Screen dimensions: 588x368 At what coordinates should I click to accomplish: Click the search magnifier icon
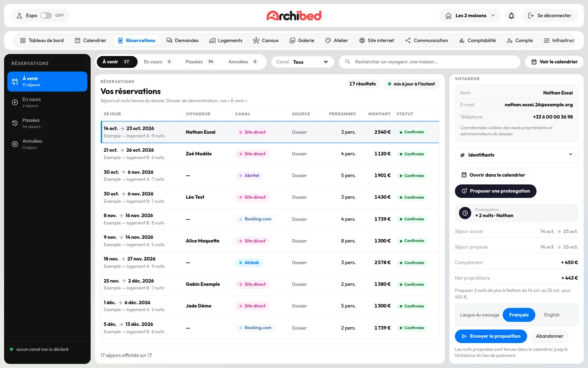[348, 62]
